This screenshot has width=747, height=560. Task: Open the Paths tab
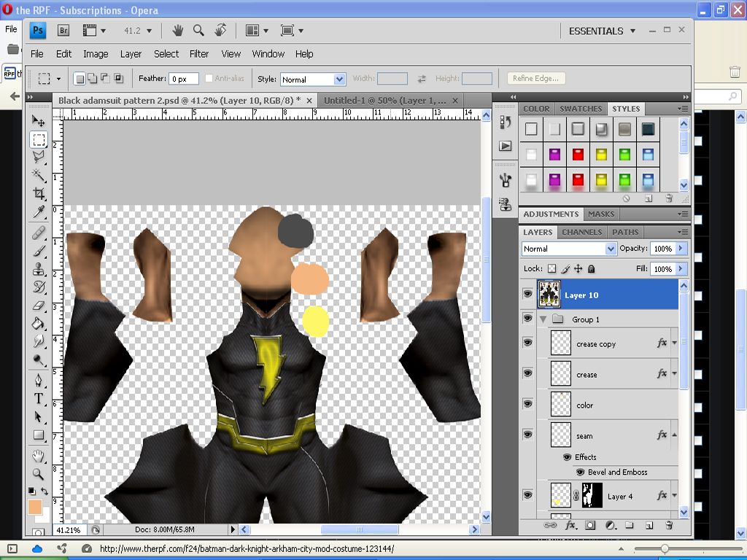(x=625, y=232)
